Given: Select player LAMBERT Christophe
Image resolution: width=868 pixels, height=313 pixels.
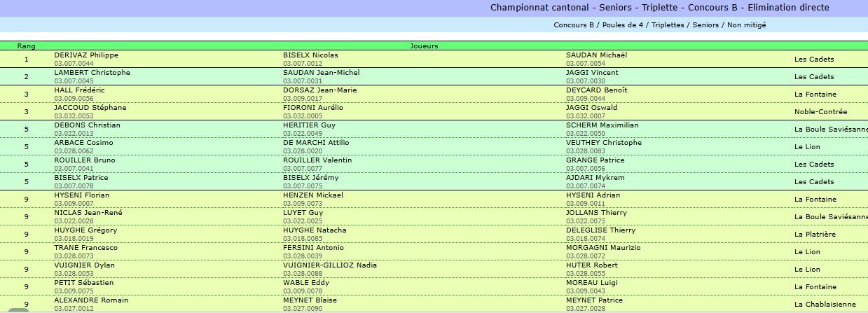Looking at the screenshot, I should 92,72.
